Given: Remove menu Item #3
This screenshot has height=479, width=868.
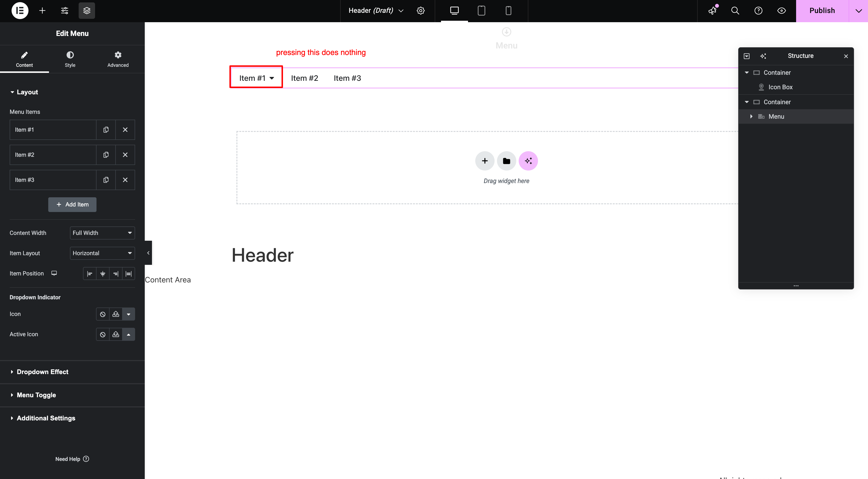Looking at the screenshot, I should pyautogui.click(x=125, y=180).
